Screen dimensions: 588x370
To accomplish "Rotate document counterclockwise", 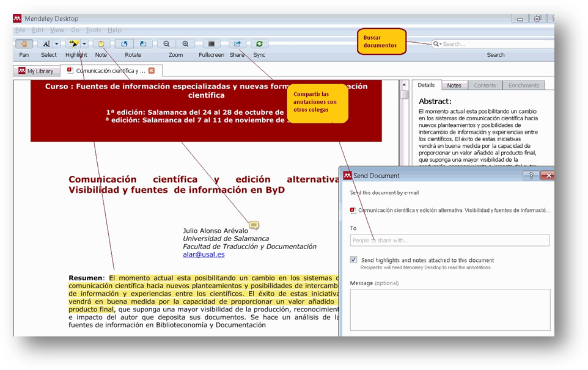I will tap(124, 44).
